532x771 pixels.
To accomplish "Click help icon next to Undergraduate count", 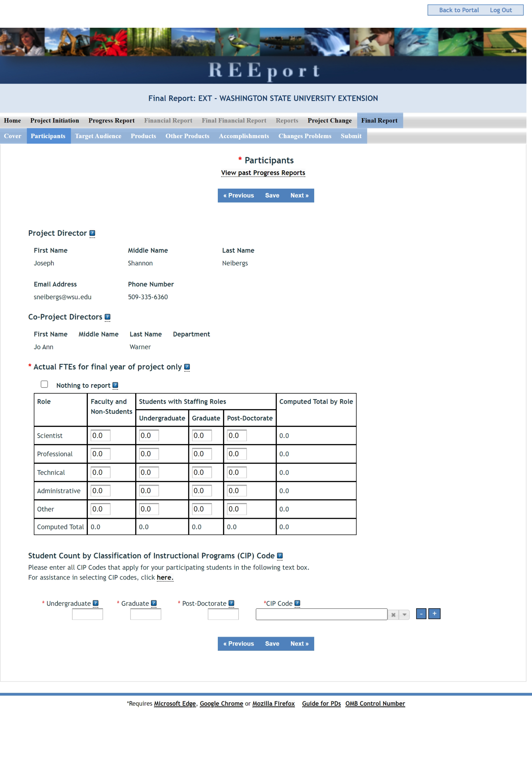I will tap(96, 603).
